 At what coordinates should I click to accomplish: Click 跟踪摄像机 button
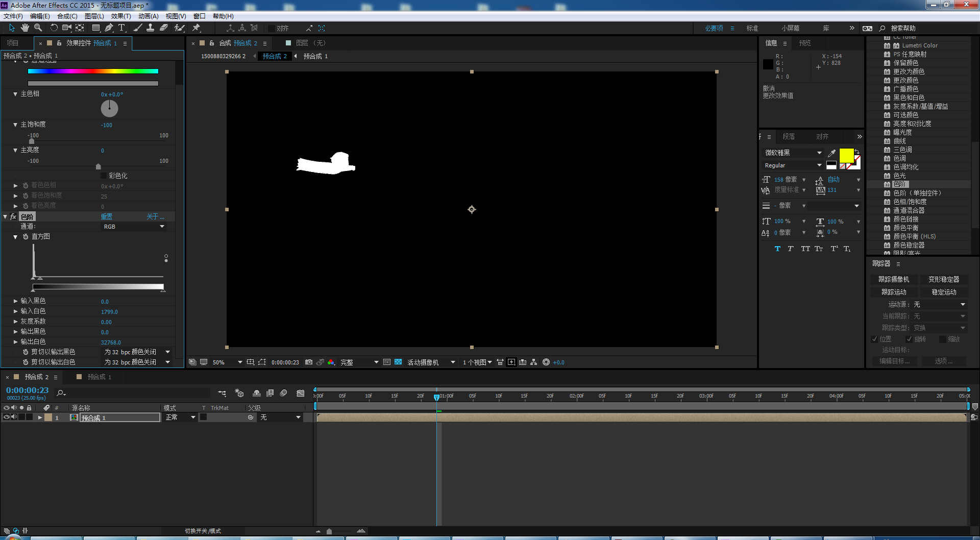(894, 279)
